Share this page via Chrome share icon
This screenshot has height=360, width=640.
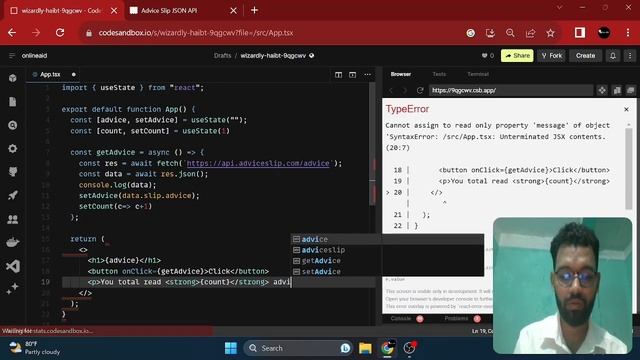pos(530,33)
